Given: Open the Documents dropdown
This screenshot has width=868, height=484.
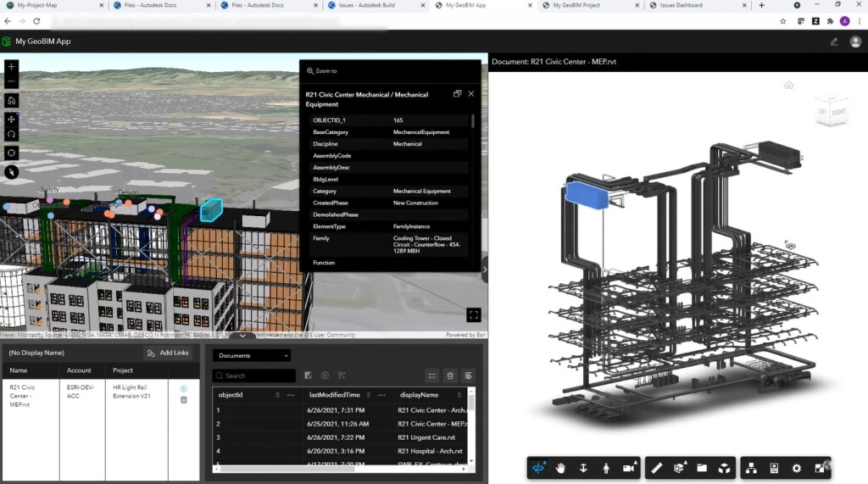Looking at the screenshot, I should [251, 356].
